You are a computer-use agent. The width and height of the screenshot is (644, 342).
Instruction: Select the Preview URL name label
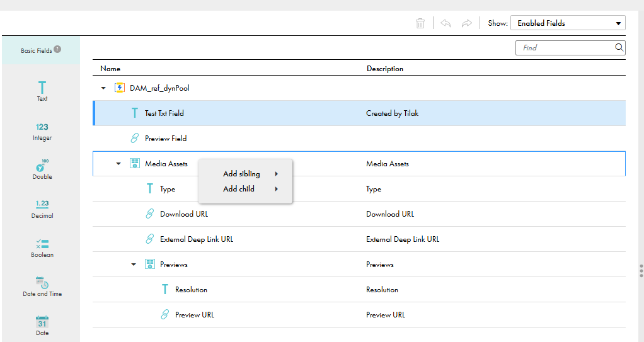[195, 315]
